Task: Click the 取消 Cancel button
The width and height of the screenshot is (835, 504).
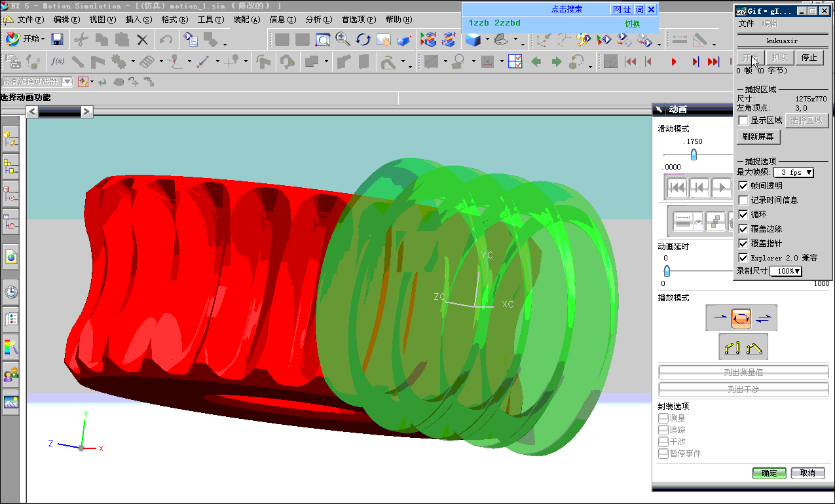Action: (808, 473)
